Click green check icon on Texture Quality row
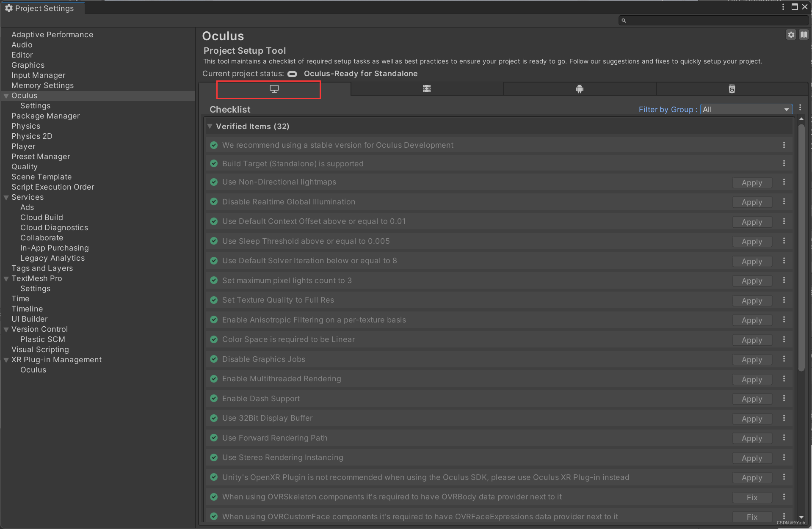The image size is (812, 529). [x=214, y=300]
